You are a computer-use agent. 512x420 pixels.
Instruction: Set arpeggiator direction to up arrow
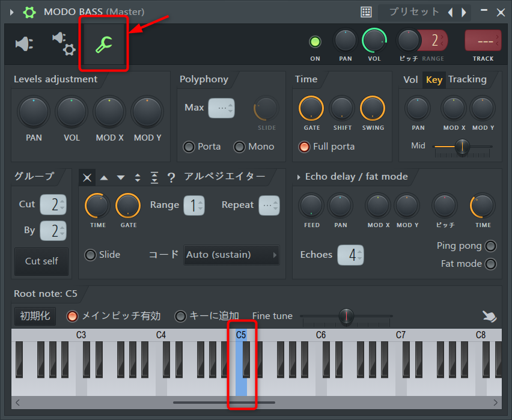[104, 177]
